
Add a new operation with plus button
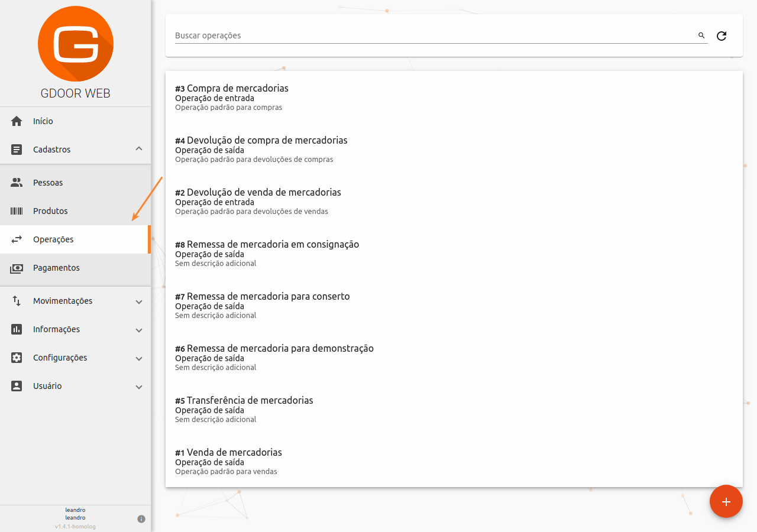(726, 501)
